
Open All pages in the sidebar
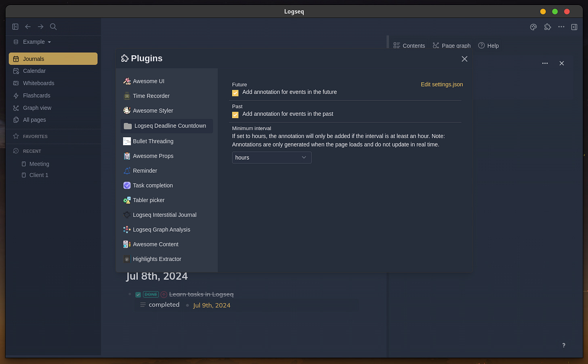pyautogui.click(x=53, y=120)
